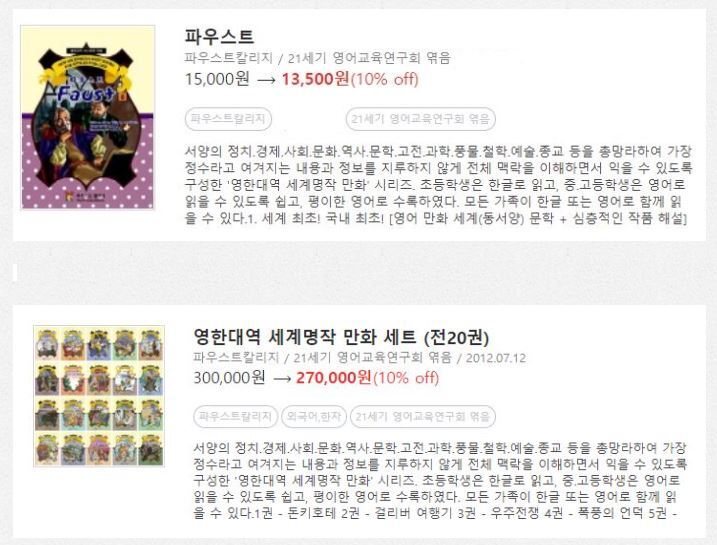Click the 13,500원 discounted price

316,79
